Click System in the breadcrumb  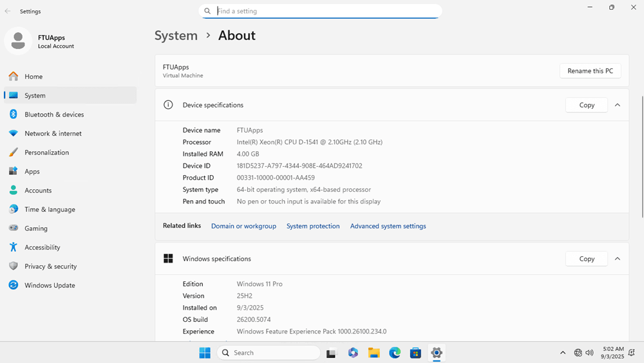point(176,35)
